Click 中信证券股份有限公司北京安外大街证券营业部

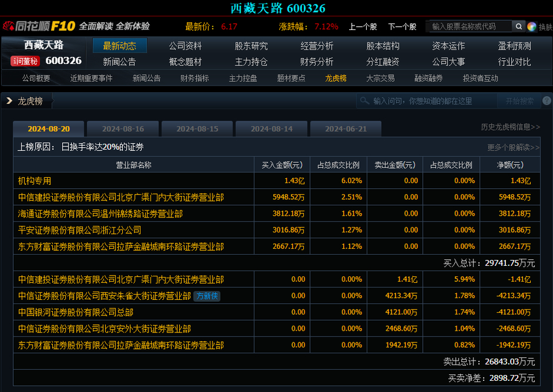105,329
